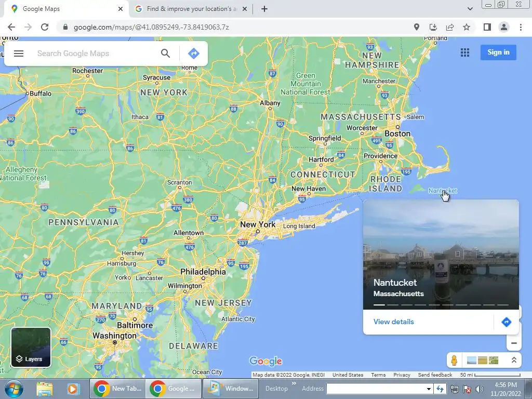Open imagery thumbnails strip
Screen dimensions: 532x399
483,360
